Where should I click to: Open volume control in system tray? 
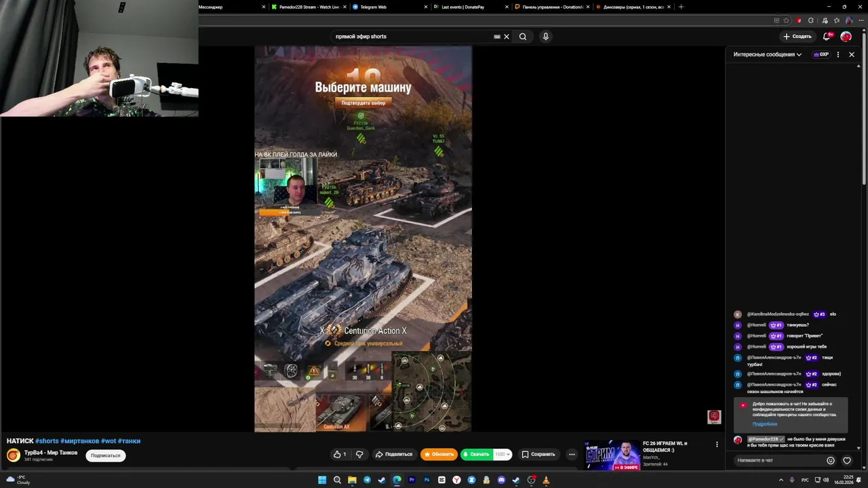click(x=825, y=480)
